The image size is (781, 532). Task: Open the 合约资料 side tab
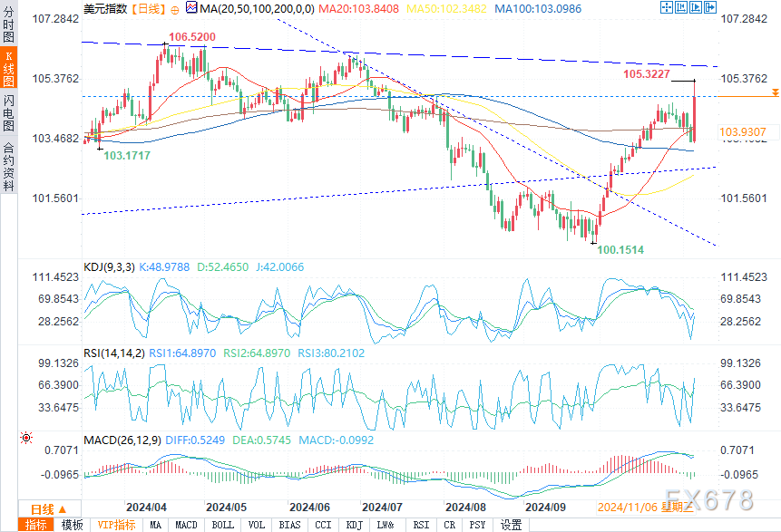[9, 166]
